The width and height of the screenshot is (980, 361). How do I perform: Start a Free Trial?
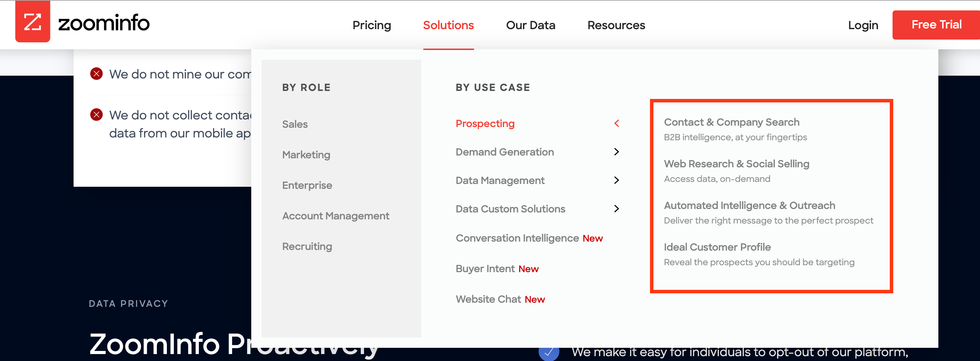(936, 24)
